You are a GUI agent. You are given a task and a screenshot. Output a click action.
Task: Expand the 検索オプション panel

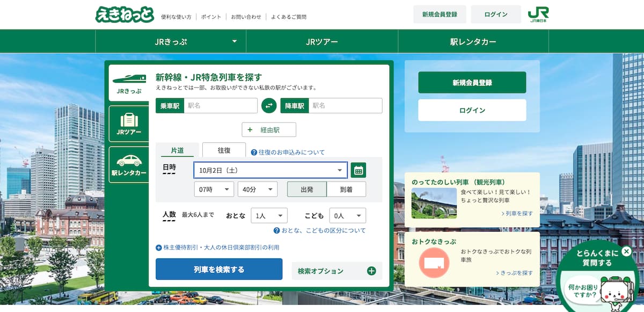coord(337,271)
